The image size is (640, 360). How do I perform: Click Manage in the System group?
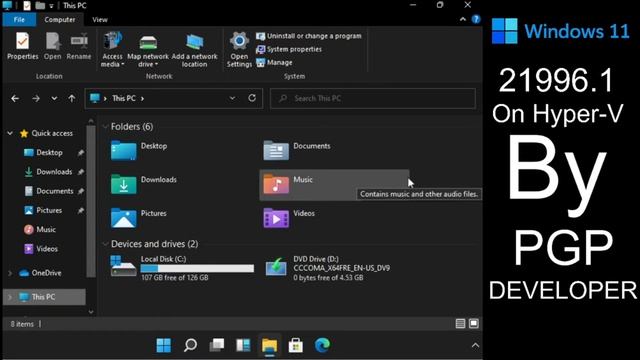coord(274,62)
